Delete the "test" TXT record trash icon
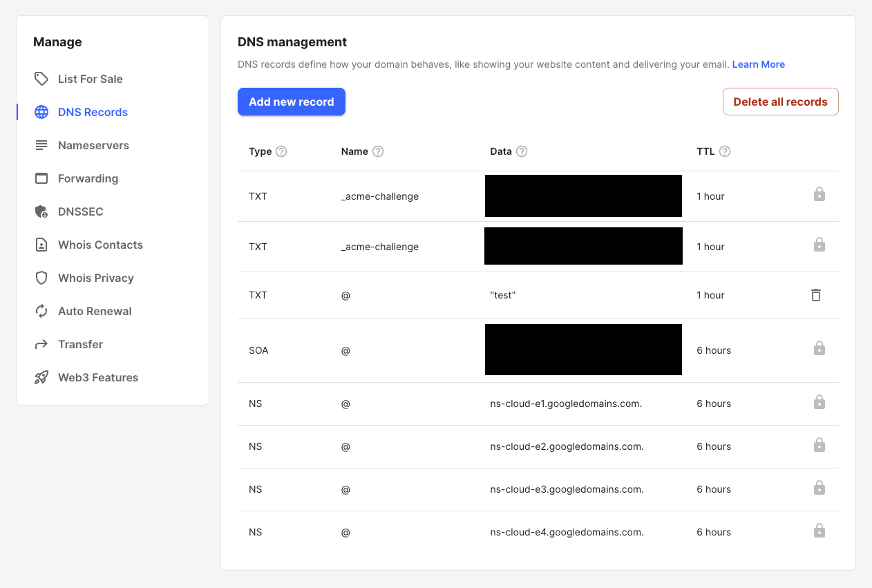The image size is (872, 588). [816, 295]
